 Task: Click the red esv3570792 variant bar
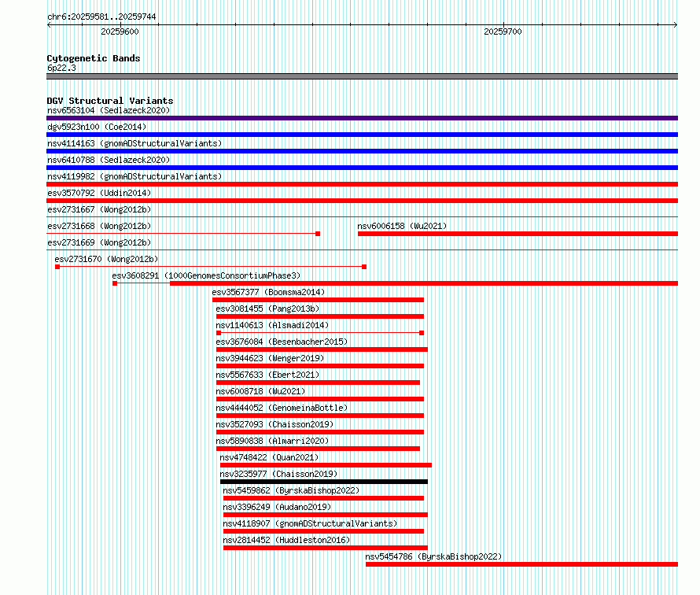click(x=362, y=201)
